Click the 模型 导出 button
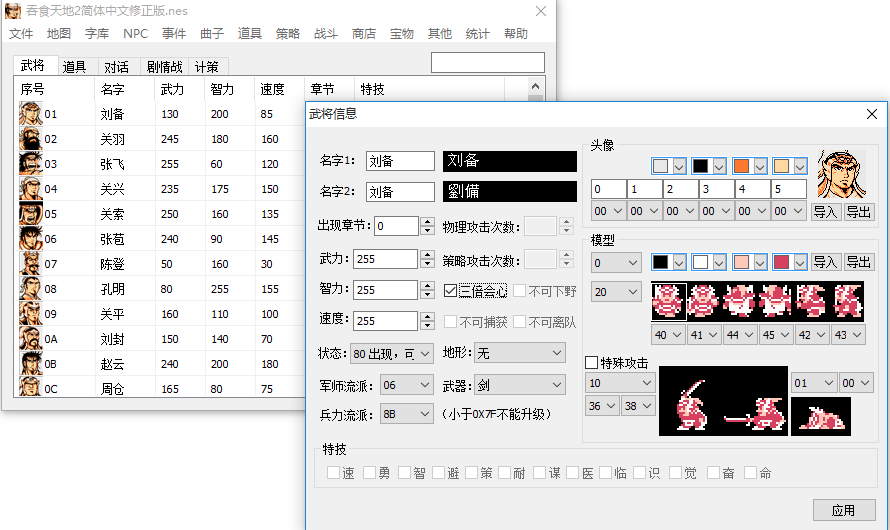Screen dimensions: 890x530 coord(859,262)
